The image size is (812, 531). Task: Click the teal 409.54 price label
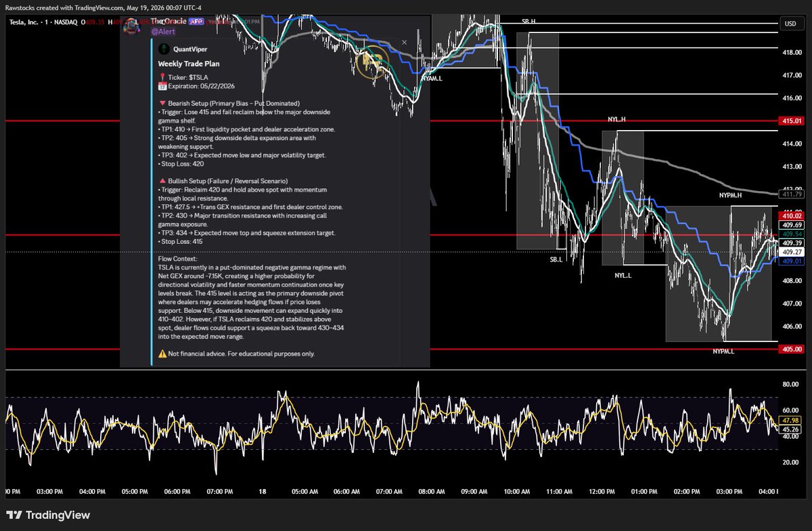[x=791, y=233]
